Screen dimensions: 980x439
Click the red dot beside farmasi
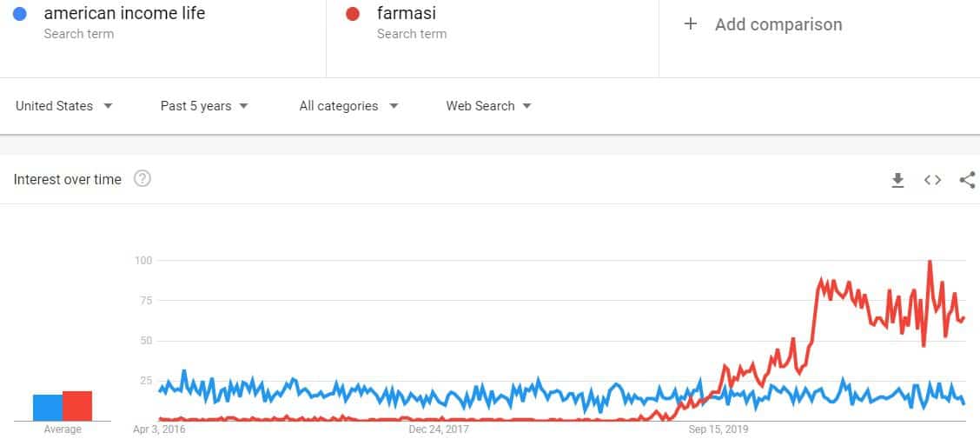(x=353, y=13)
